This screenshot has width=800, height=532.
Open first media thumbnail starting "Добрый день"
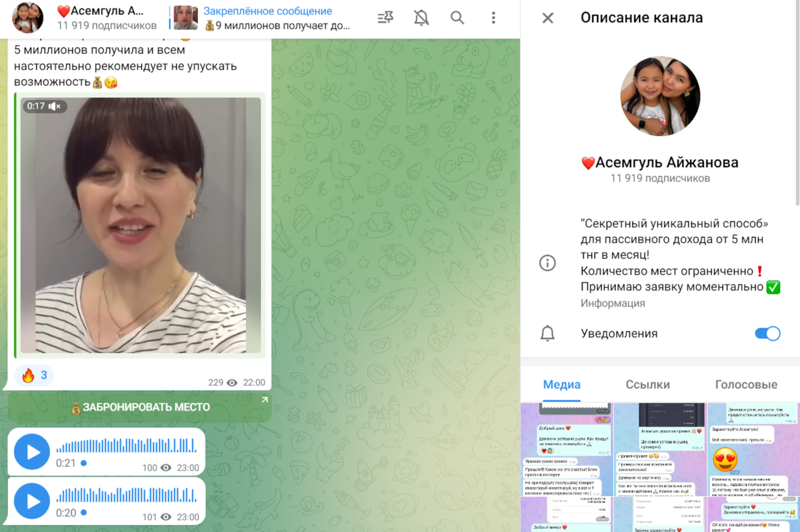pyautogui.click(x=566, y=449)
